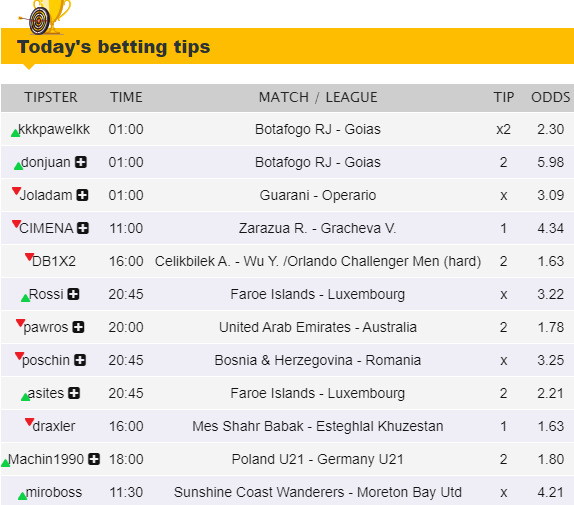
Task: Expand pawros tip details plus icon
Action: (x=78, y=327)
